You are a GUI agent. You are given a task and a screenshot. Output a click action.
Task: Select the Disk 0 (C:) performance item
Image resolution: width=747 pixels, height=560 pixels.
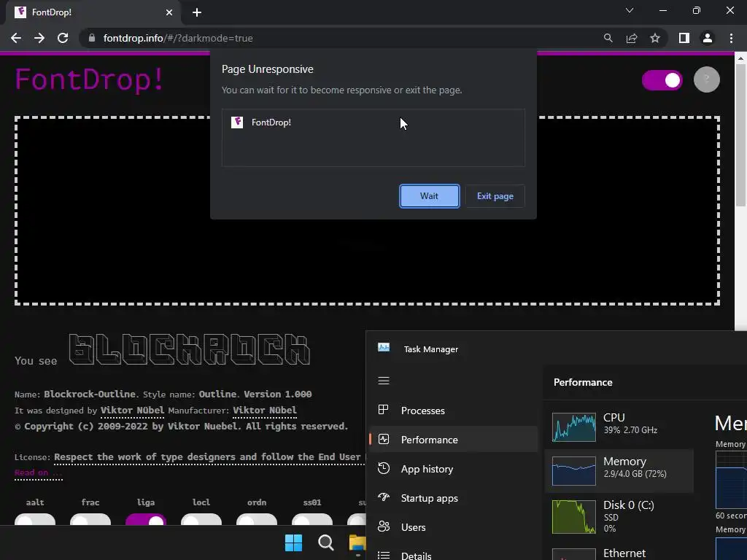click(x=619, y=516)
